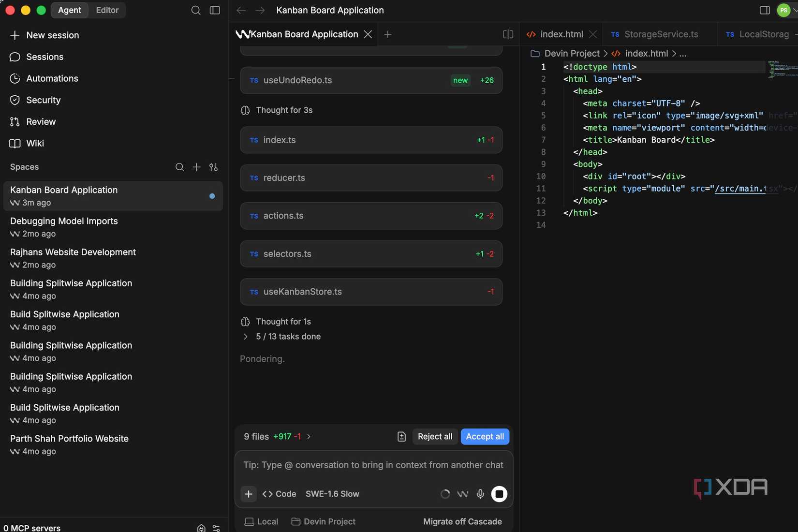Open the SWE-1.6 Slow model selector
The height and width of the screenshot is (532, 798).
click(332, 494)
